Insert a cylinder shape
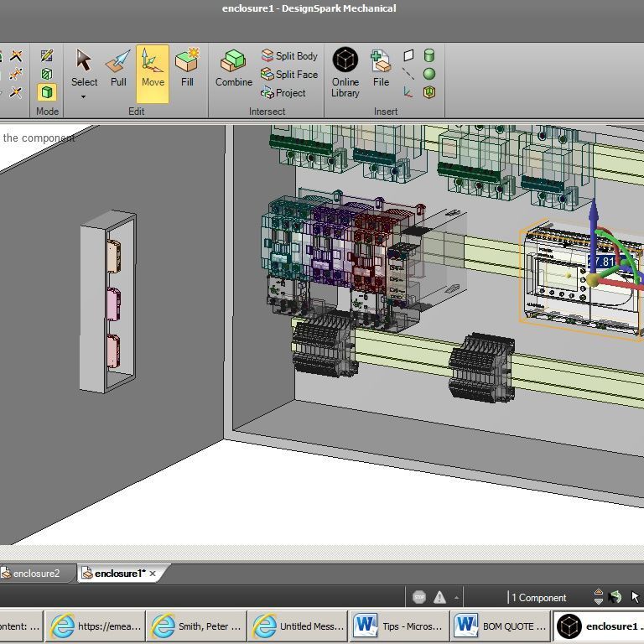The width and height of the screenshot is (644, 644). 429,56
